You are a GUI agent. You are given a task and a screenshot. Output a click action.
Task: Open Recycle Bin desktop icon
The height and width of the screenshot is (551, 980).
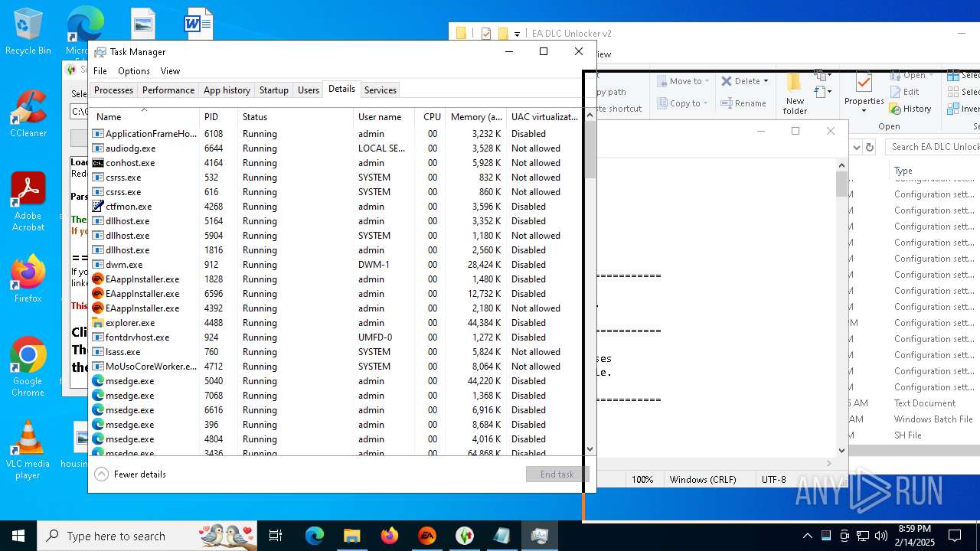(x=28, y=32)
